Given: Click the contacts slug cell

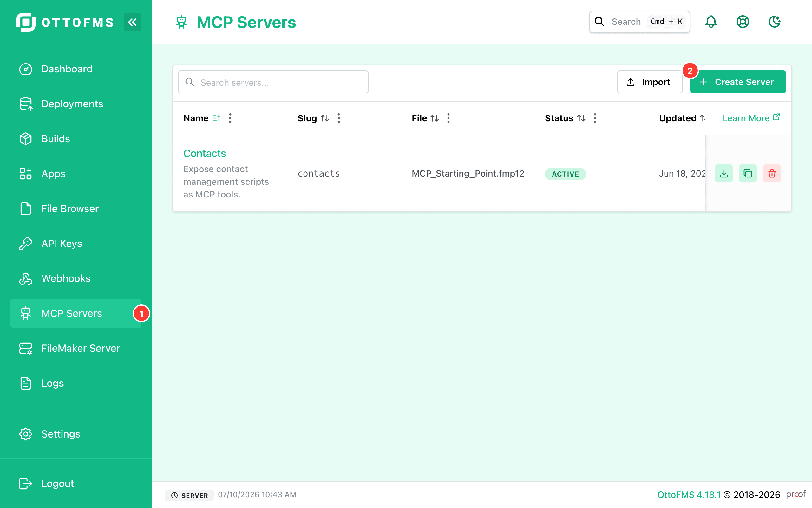Looking at the screenshot, I should point(319,173).
